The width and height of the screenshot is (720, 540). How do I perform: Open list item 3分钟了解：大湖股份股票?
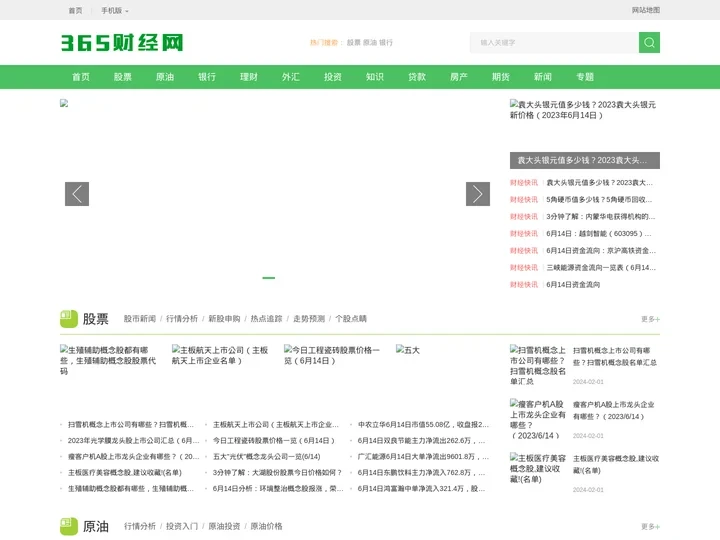point(277,472)
